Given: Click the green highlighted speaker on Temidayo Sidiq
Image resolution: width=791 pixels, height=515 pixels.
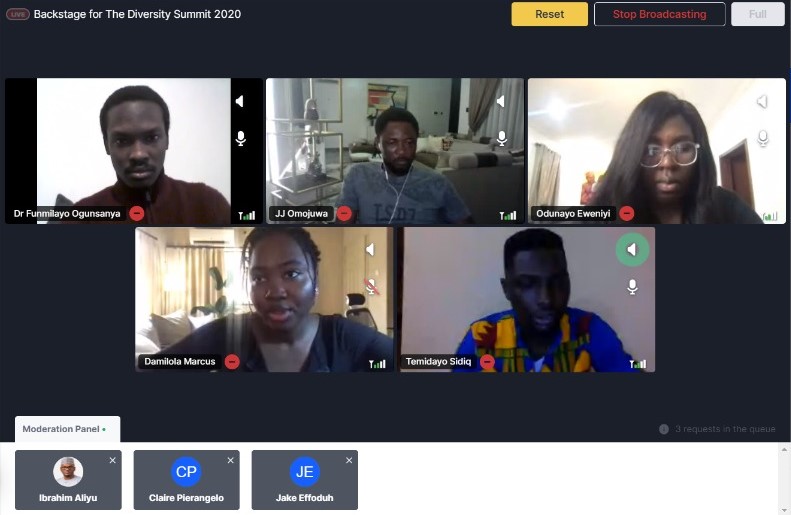Looking at the screenshot, I should point(632,249).
